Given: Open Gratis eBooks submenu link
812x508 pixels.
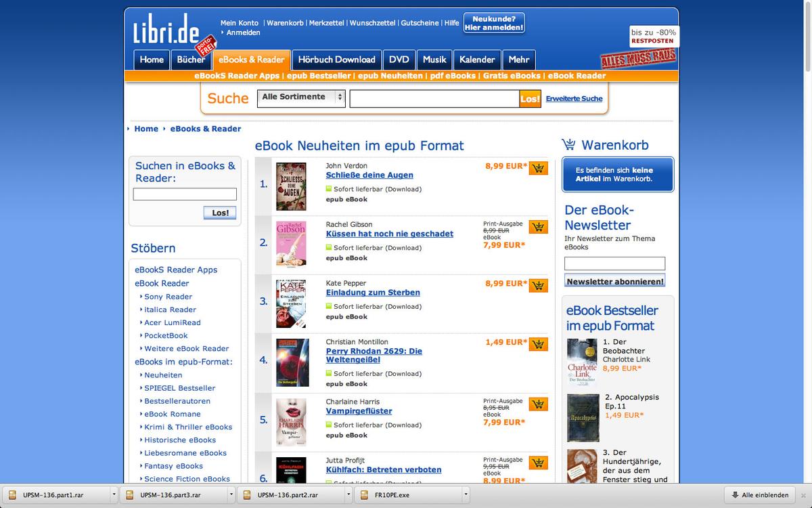Looking at the screenshot, I should coord(512,76).
